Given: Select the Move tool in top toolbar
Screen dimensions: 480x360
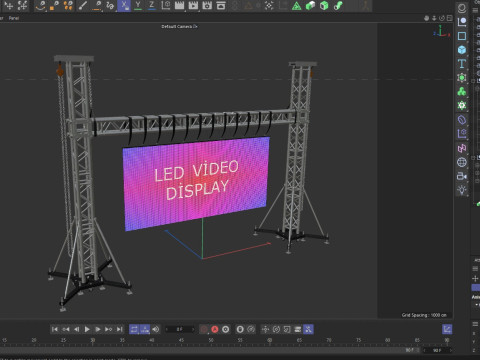Looking at the screenshot, I should (9, 5).
